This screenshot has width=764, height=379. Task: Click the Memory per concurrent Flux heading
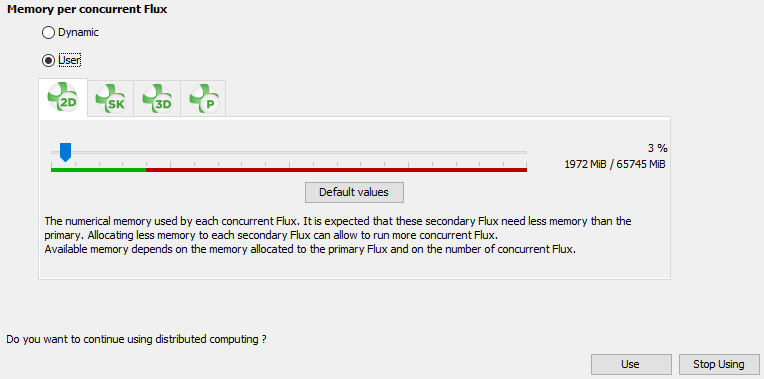coord(87,10)
